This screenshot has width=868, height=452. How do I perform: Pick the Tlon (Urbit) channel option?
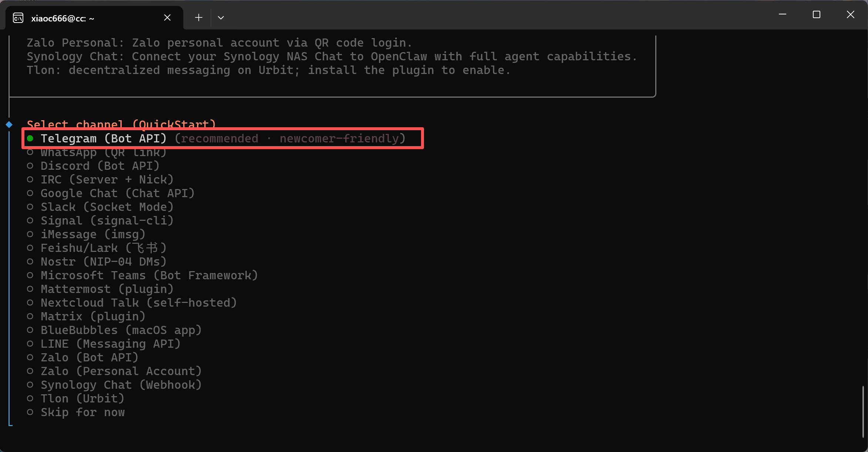click(82, 399)
